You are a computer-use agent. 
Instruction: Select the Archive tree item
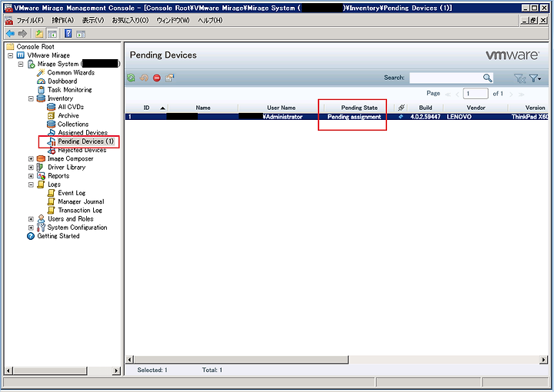[68, 115]
